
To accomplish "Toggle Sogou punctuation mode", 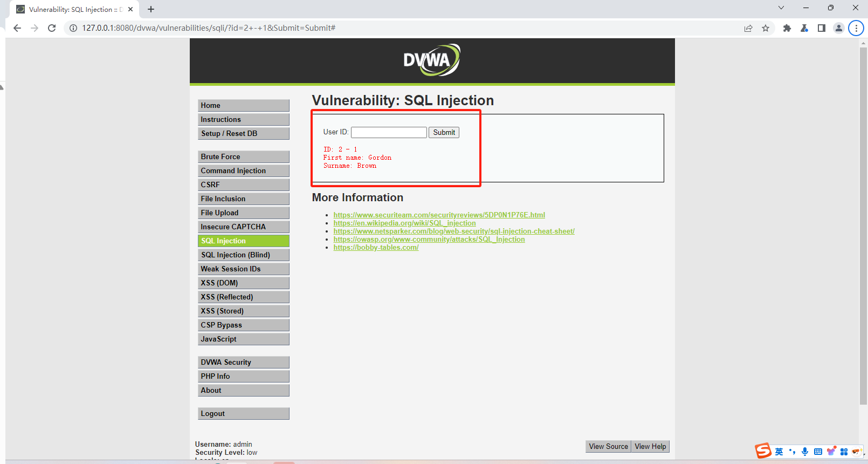I will point(792,452).
